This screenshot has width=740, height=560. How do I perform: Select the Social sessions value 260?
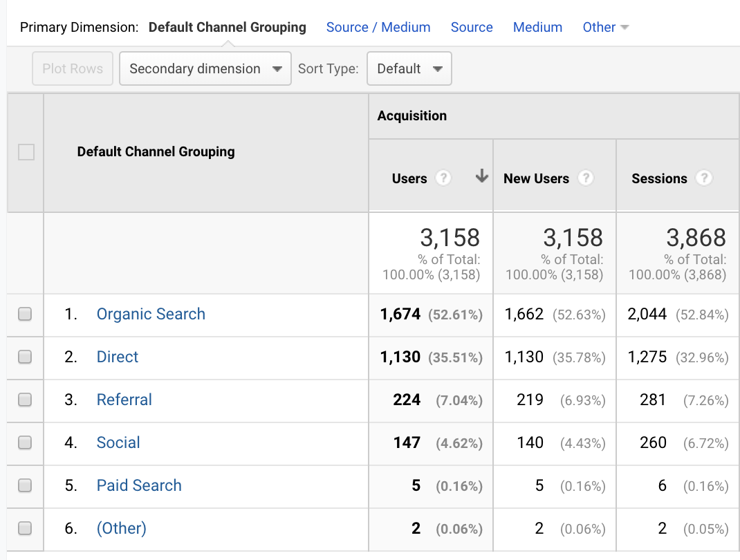tap(653, 442)
